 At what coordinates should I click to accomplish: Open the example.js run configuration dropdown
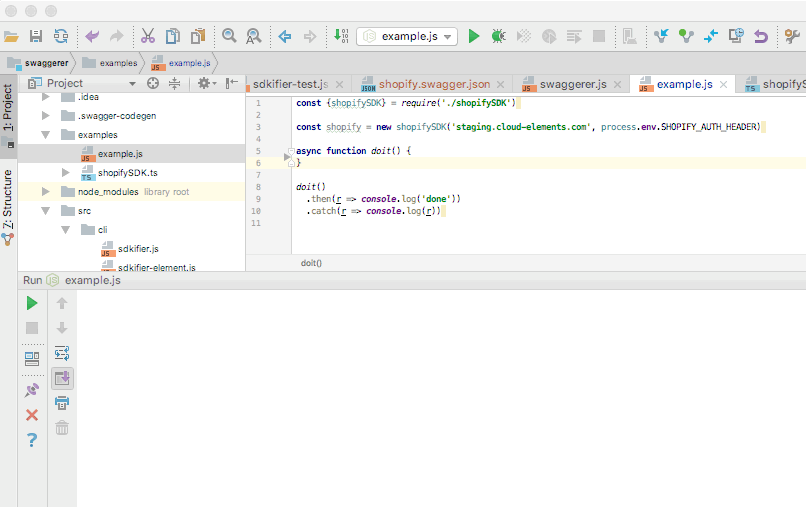coord(407,37)
